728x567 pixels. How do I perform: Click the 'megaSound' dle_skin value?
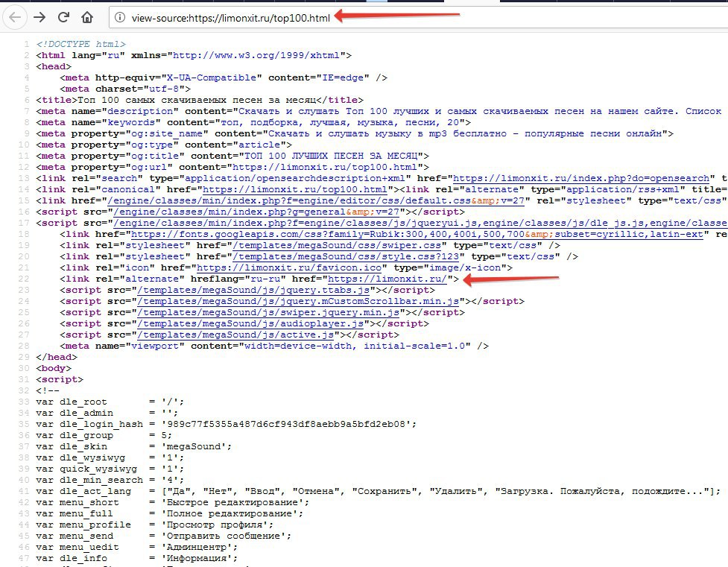point(194,446)
